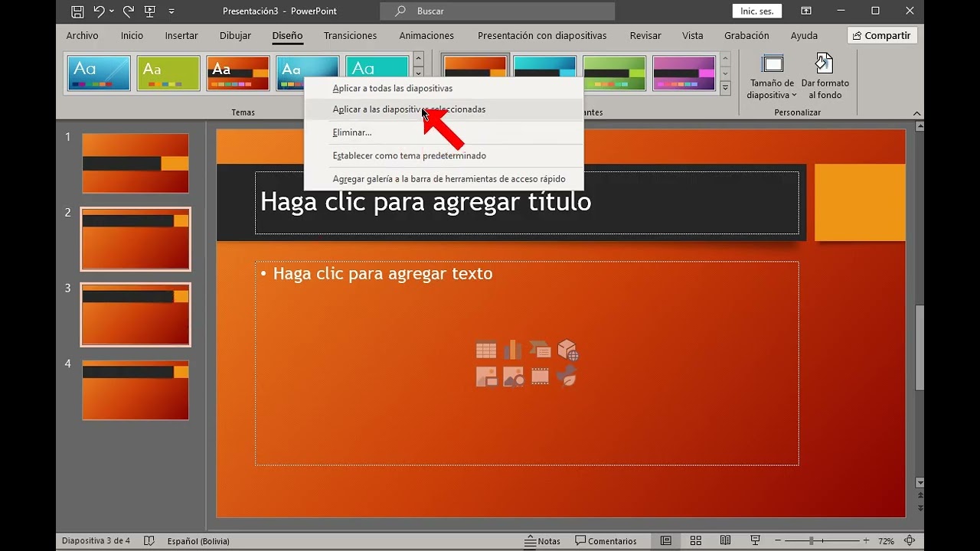Click the Compartir button

click(882, 36)
